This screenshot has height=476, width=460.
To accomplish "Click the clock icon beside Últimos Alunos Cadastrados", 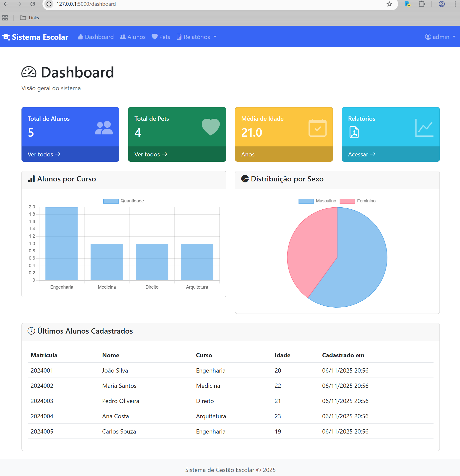I will click(x=31, y=331).
